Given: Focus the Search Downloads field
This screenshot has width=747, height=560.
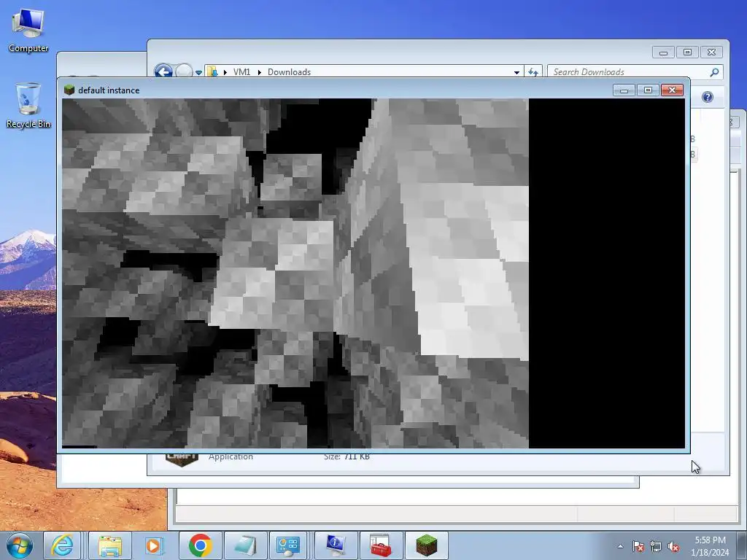Looking at the screenshot, I should [x=628, y=72].
